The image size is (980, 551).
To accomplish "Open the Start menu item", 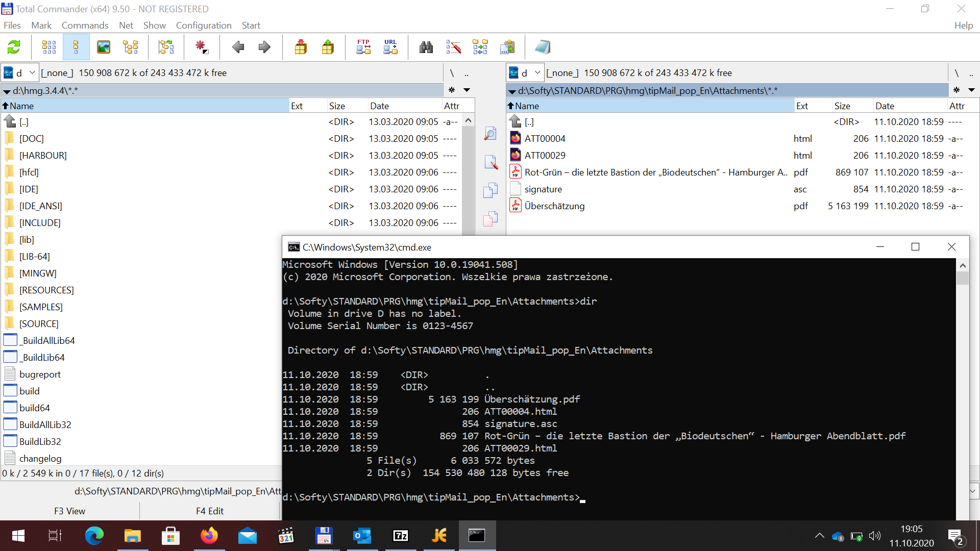I will [x=251, y=26].
